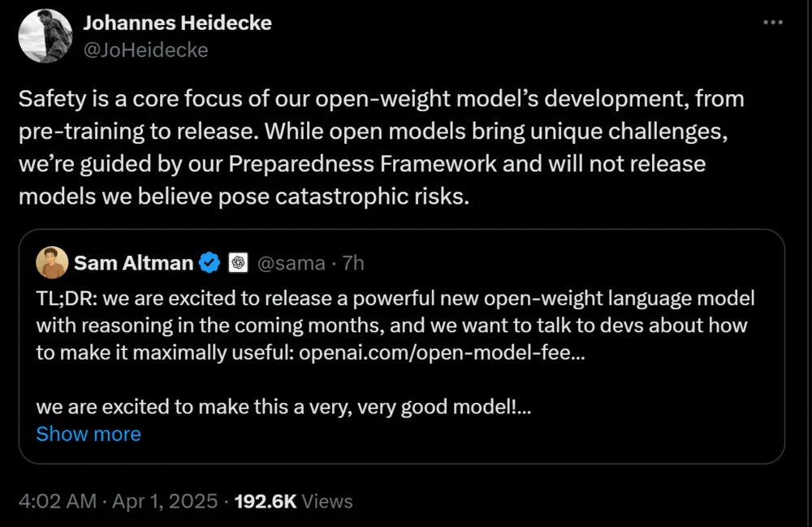Screen dimensions: 812x527
Task: Click Johannes Heidecke's profile avatar
Action: pyautogui.click(x=46, y=37)
